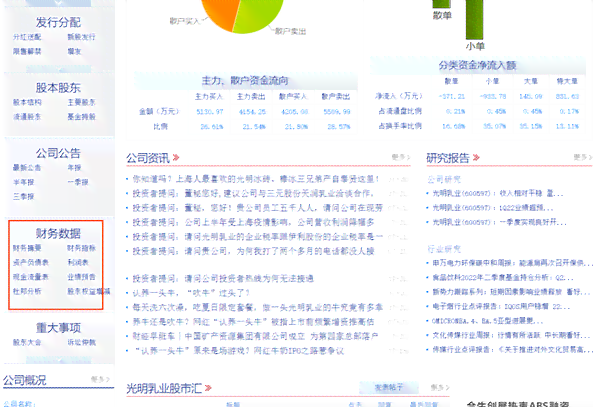This screenshot has height=407, width=600.
Task: Open report 传媒行业点评报告 对外文化贸易
Action: point(513,350)
